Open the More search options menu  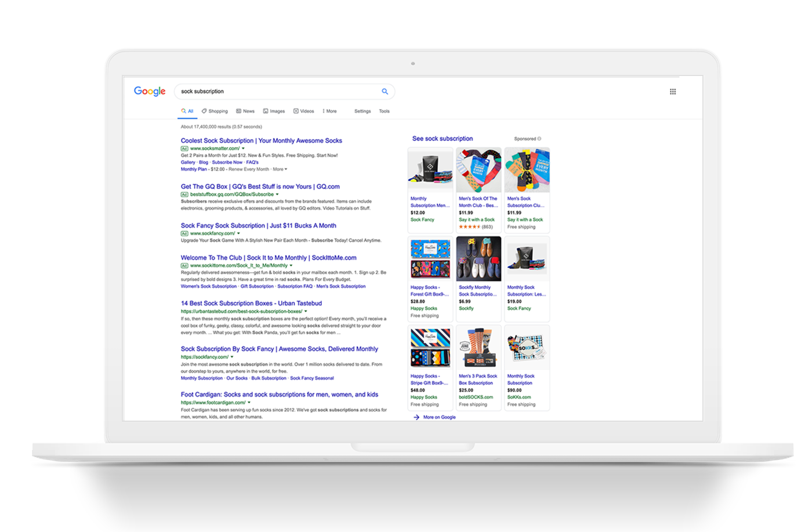(329, 111)
